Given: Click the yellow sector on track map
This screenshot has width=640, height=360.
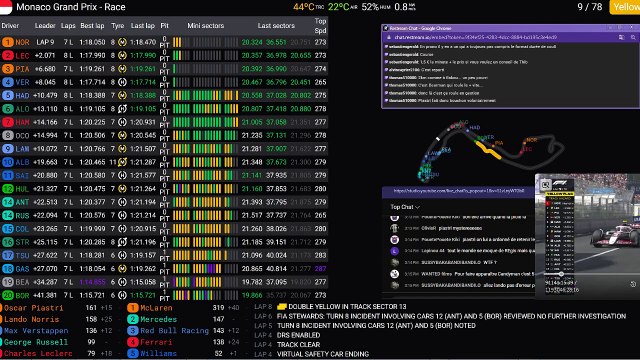Looking at the screenshot, I should point(489,151).
